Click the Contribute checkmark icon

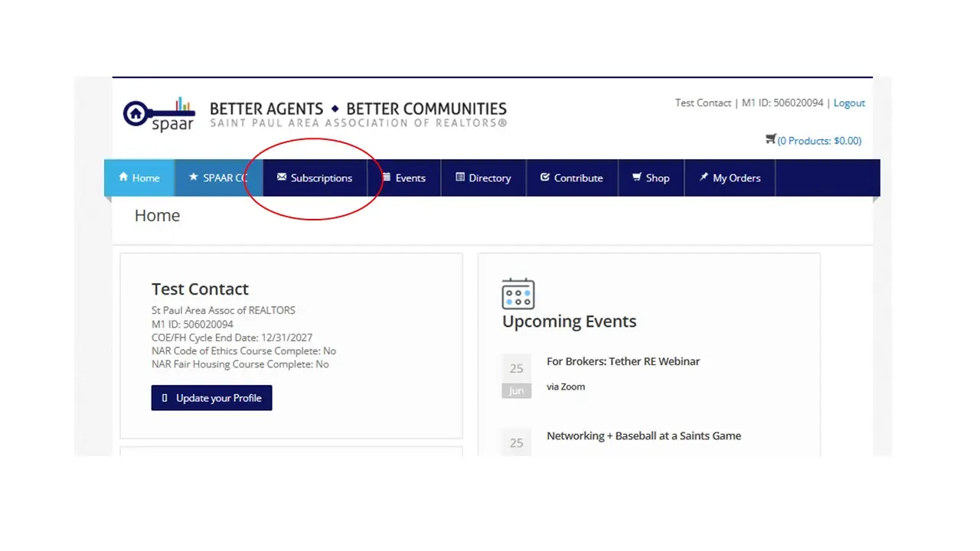[x=545, y=178]
